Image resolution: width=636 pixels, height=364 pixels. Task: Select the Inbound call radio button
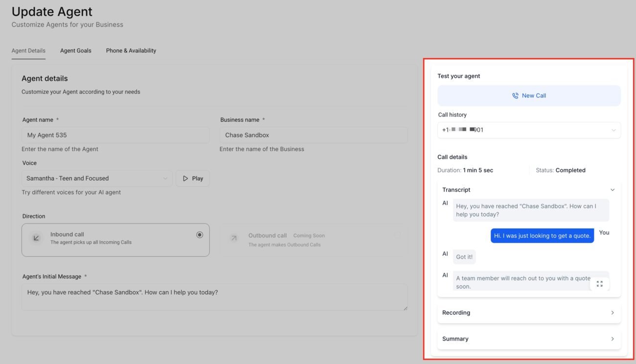coord(199,234)
